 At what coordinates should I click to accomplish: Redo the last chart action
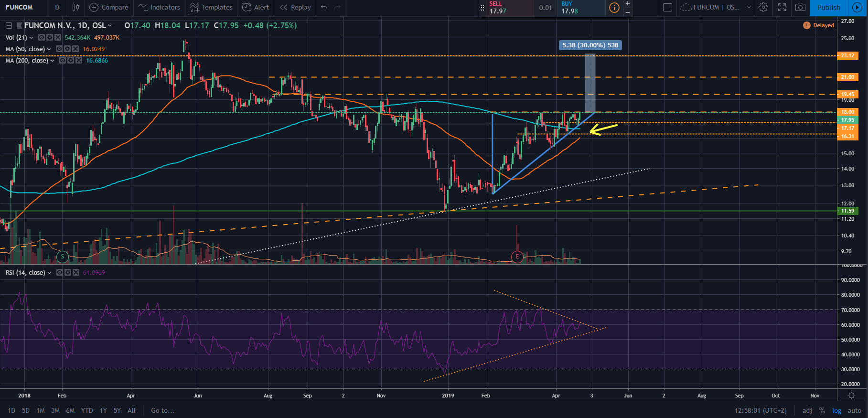click(x=338, y=7)
